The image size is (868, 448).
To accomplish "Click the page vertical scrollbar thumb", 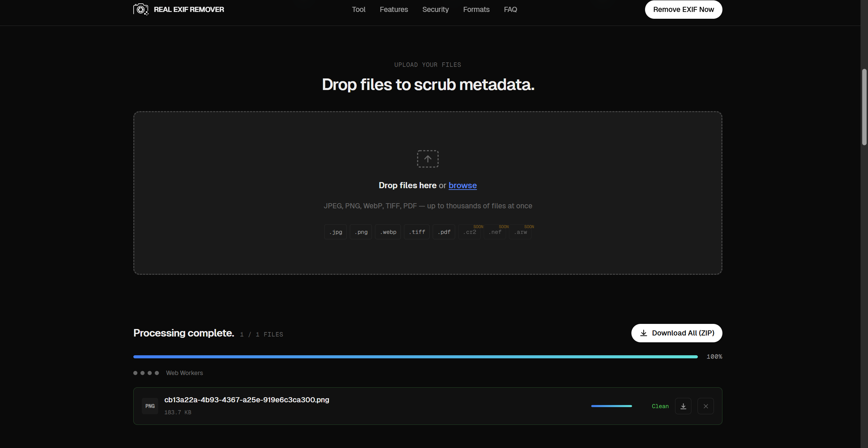I will 864,107.
